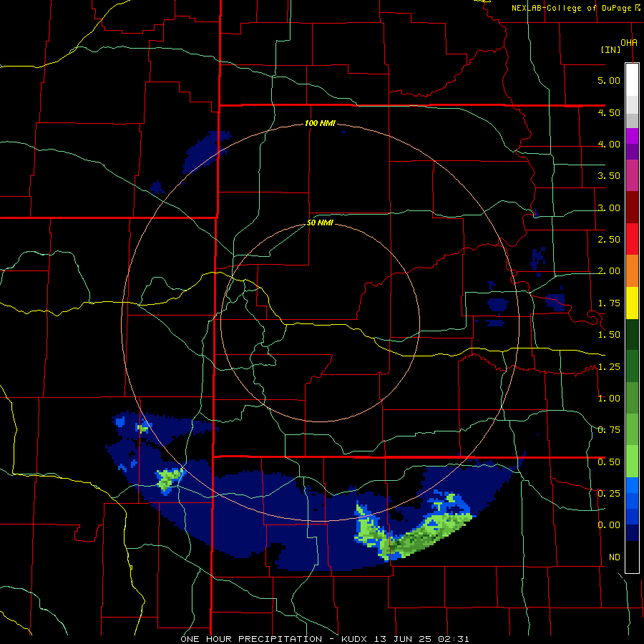The height and width of the screenshot is (644, 644).
Task: Click the yellow legend swatch above 1.75
Action: (632, 303)
